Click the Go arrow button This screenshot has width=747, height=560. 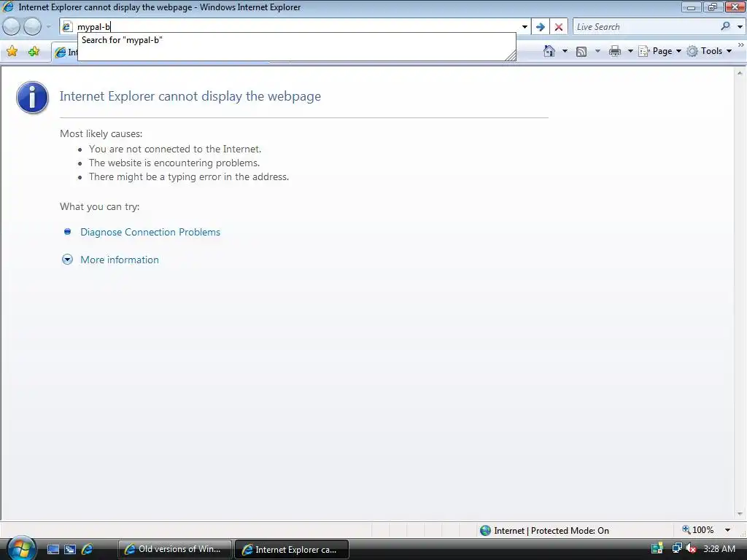[x=541, y=27]
